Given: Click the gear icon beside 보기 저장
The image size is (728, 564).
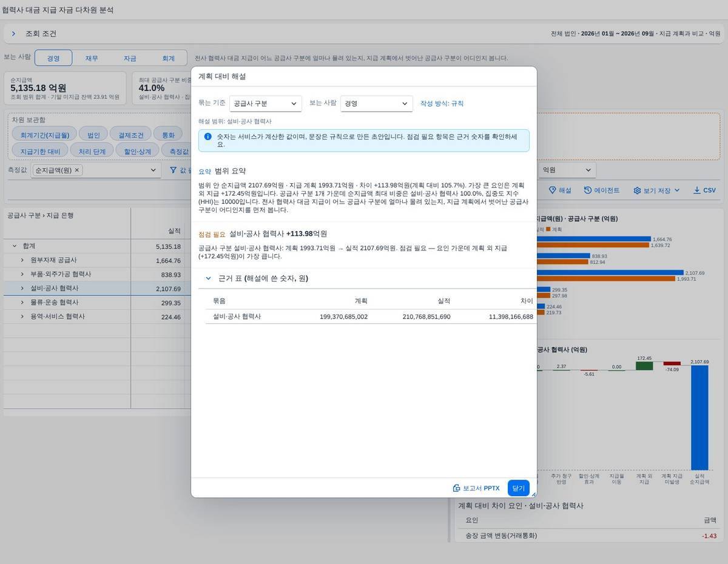Looking at the screenshot, I should coord(637,190).
